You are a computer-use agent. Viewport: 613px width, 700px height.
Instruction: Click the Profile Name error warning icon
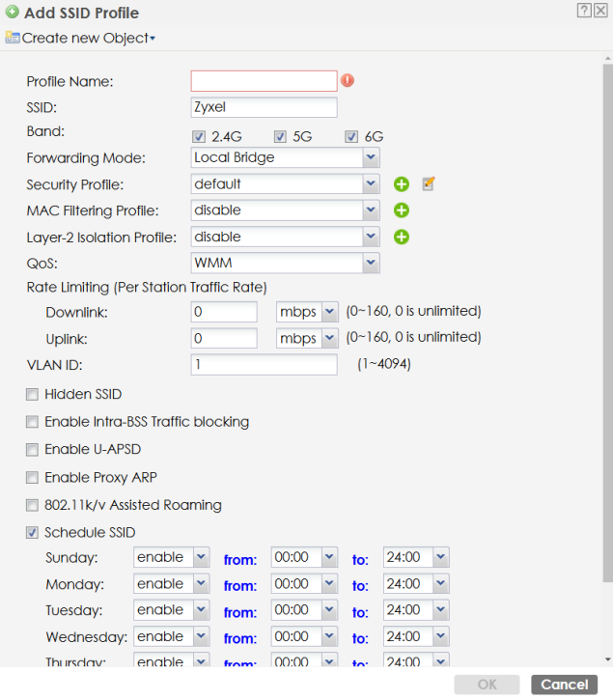[x=348, y=81]
